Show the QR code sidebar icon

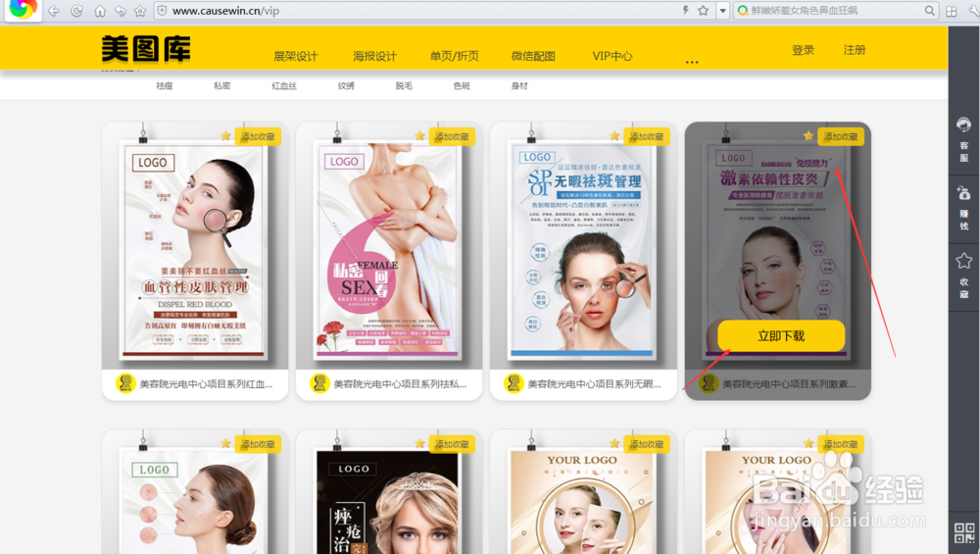[963, 532]
